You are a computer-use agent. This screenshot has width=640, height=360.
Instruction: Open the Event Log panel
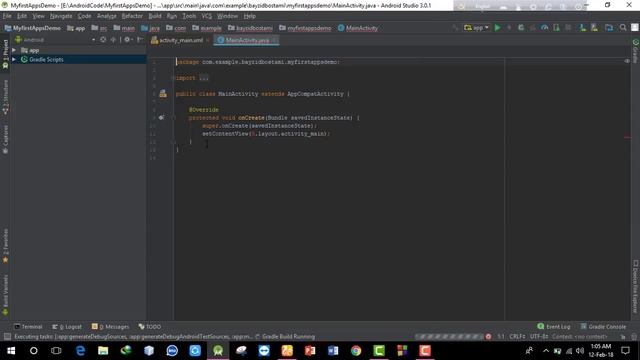[554, 327]
